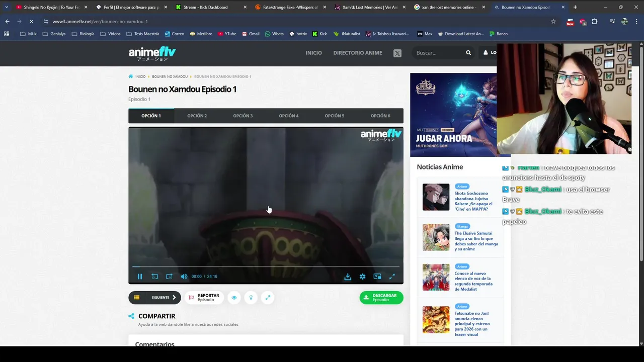The image size is (644, 362).
Task: Switch to OPCIÓN 2 server tab
Action: point(197,116)
